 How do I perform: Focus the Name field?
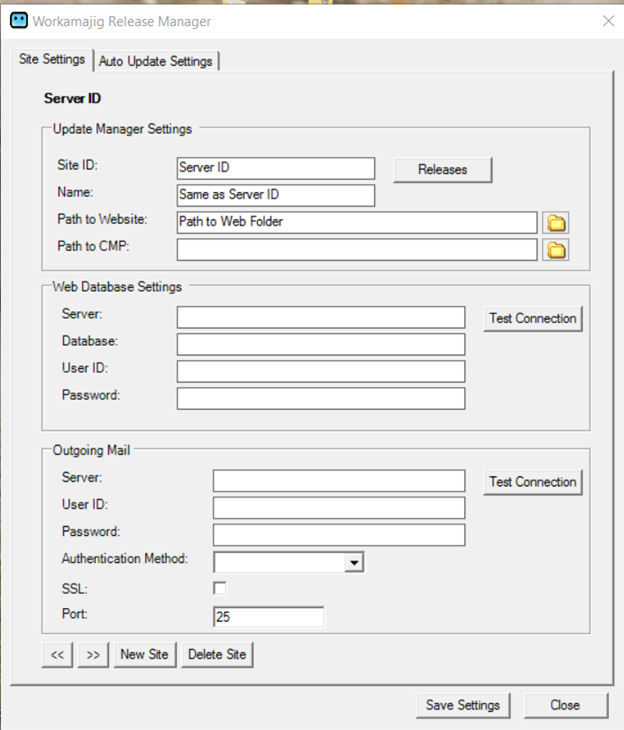[x=276, y=195]
